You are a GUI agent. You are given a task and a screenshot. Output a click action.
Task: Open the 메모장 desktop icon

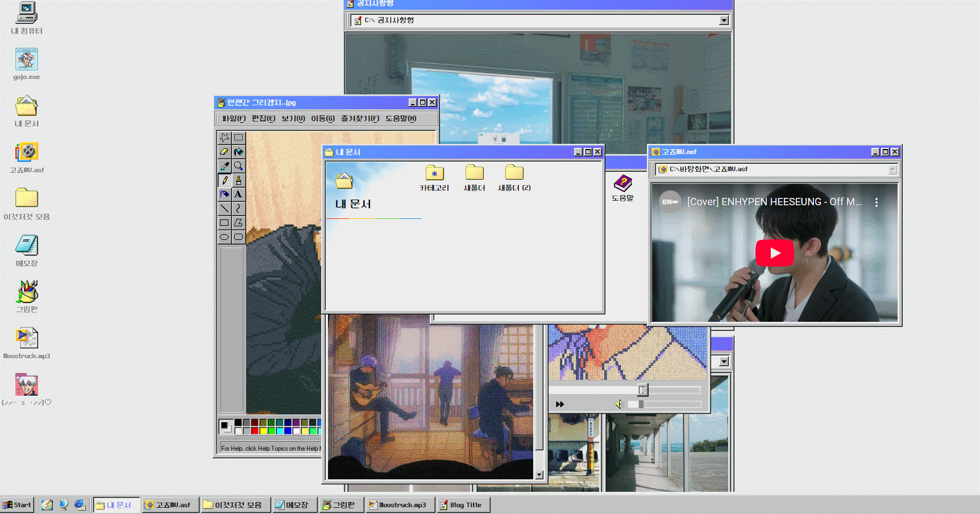27,251
